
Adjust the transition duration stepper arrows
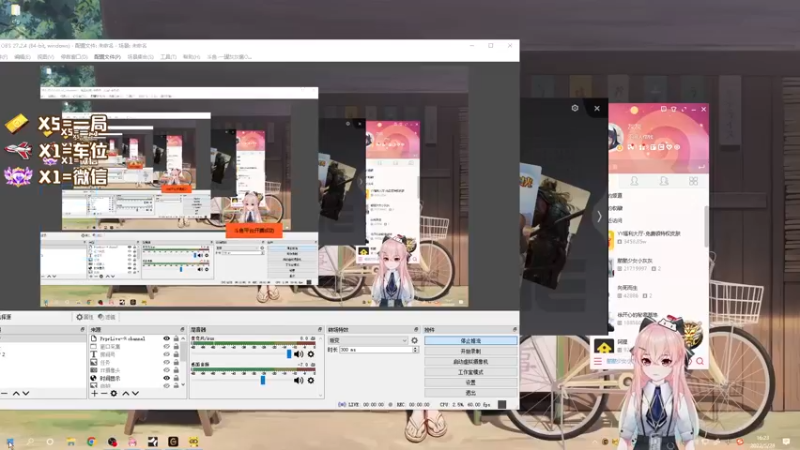point(415,349)
